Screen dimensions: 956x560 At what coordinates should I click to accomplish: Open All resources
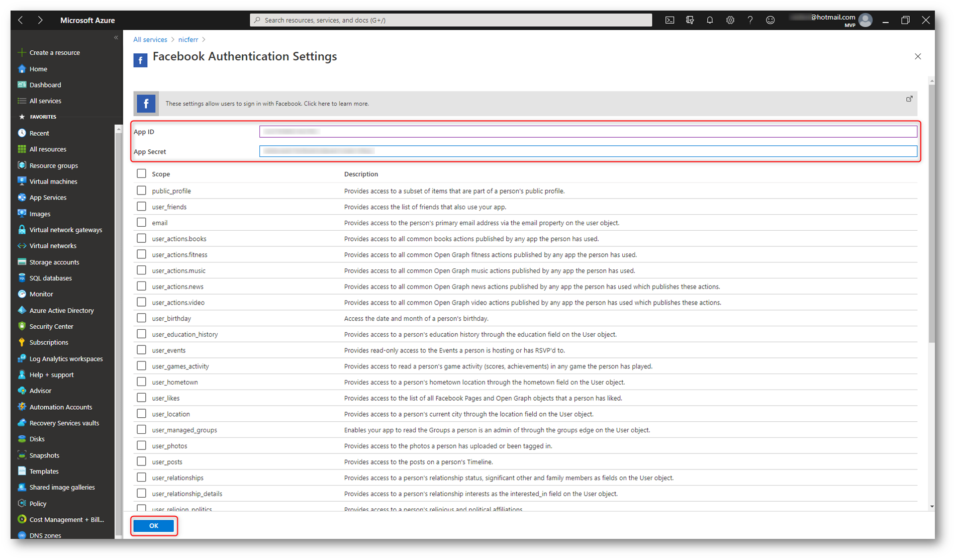[x=48, y=149]
